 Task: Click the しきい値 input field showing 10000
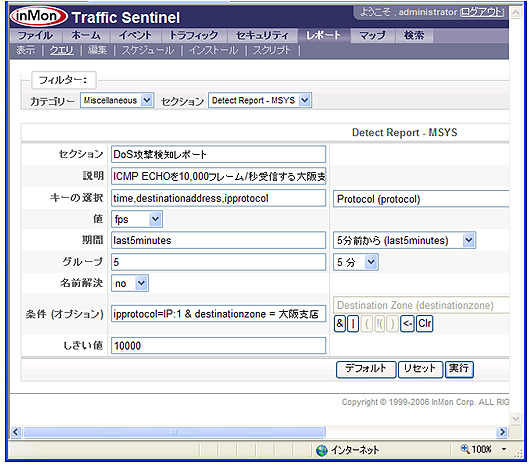click(x=218, y=345)
